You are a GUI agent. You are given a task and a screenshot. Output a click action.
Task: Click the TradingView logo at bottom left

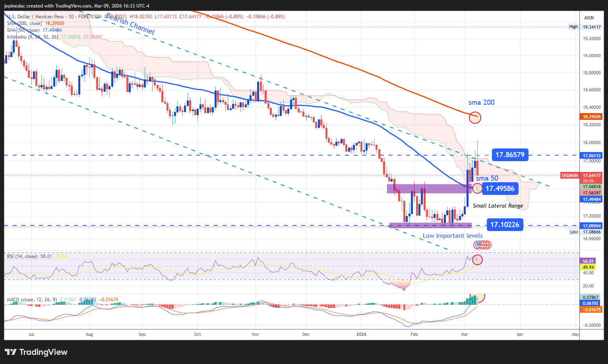point(36,352)
